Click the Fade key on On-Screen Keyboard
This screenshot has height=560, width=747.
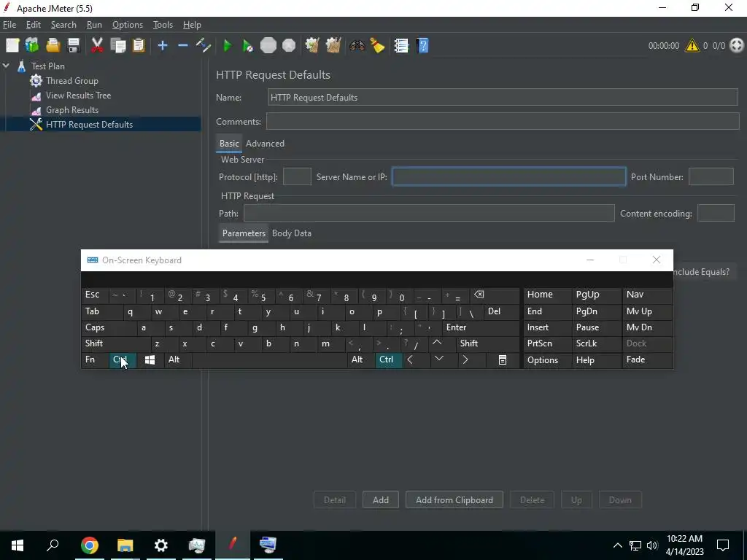[648, 360]
